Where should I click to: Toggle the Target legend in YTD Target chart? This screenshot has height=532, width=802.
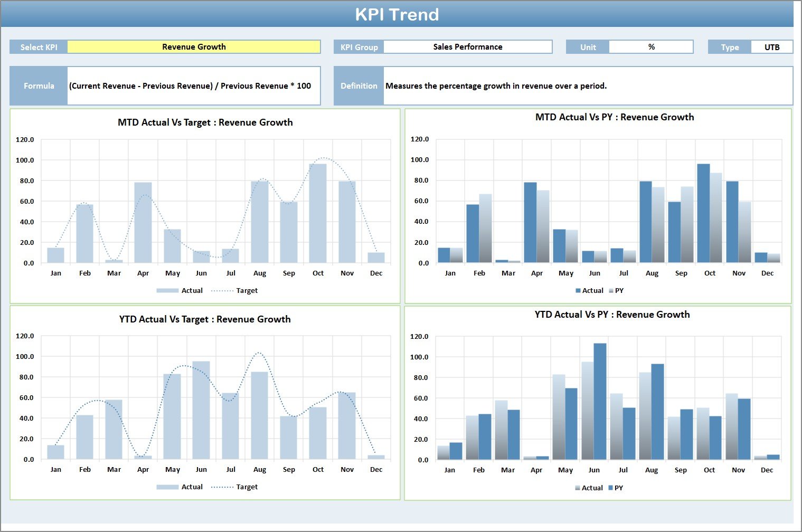pyautogui.click(x=246, y=487)
